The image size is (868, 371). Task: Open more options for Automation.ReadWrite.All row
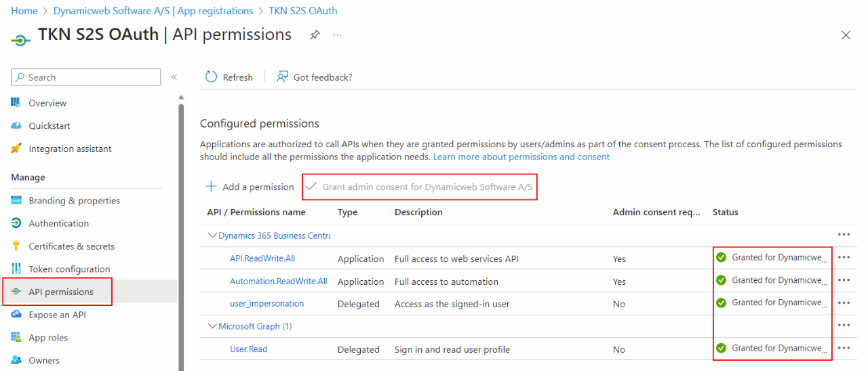point(844,280)
